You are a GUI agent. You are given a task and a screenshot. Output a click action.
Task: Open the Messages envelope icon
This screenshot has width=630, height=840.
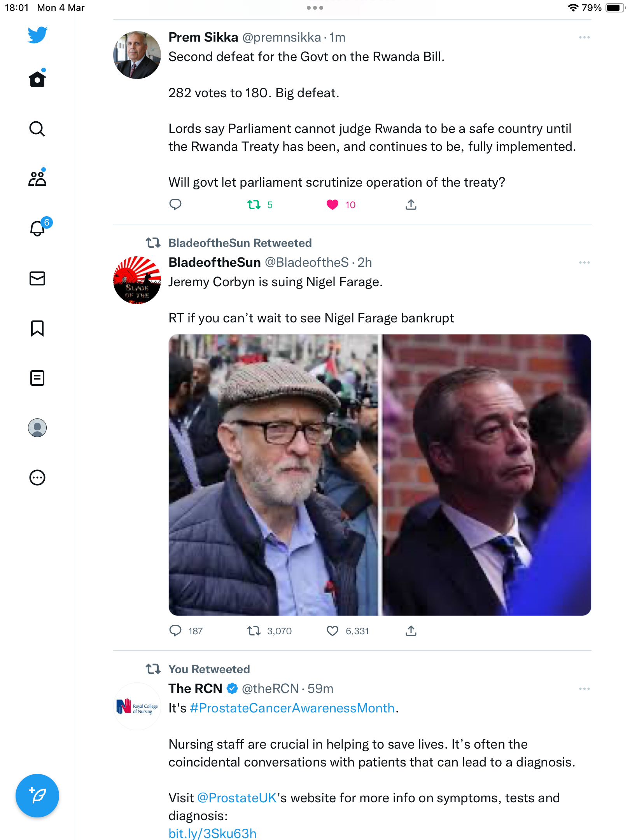click(x=37, y=278)
